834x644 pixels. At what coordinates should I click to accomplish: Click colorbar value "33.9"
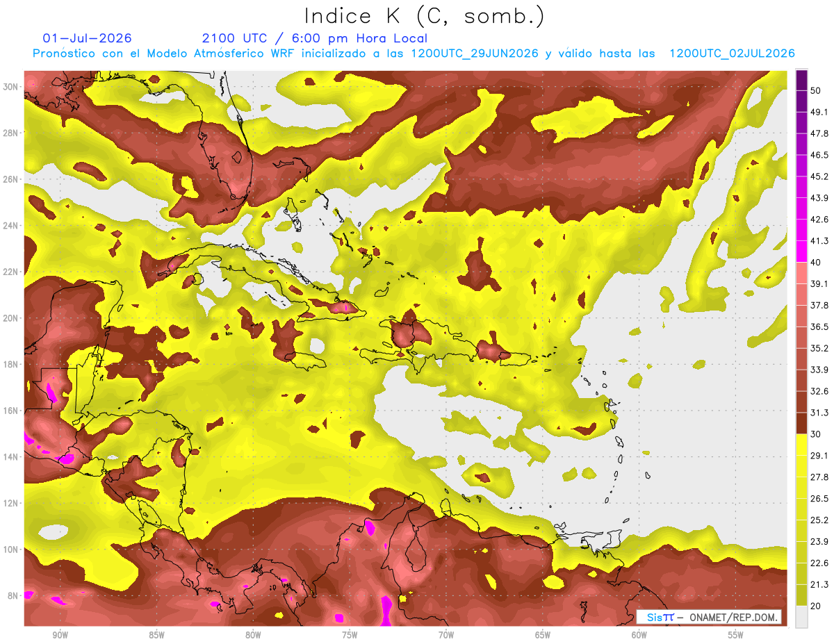(x=819, y=370)
